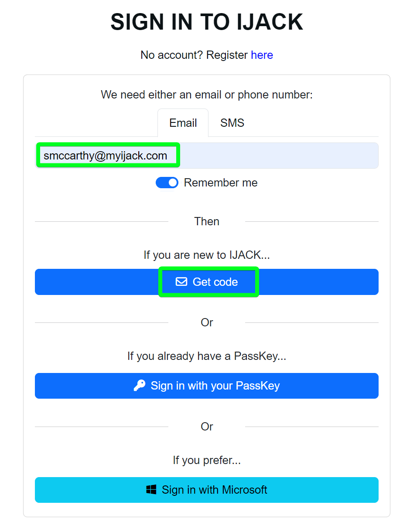Choose Sign in with Microsoft
The image size is (410, 532).
(x=207, y=490)
